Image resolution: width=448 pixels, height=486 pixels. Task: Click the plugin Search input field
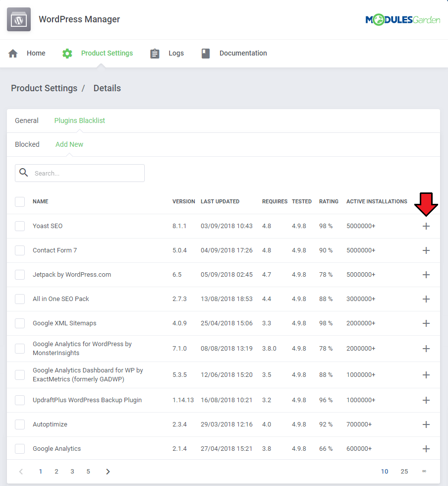coord(80,173)
